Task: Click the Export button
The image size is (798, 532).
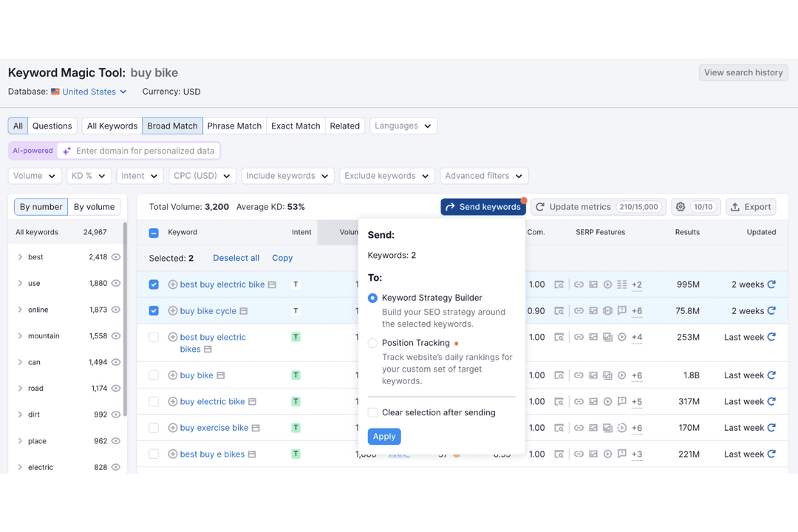Action: point(751,207)
